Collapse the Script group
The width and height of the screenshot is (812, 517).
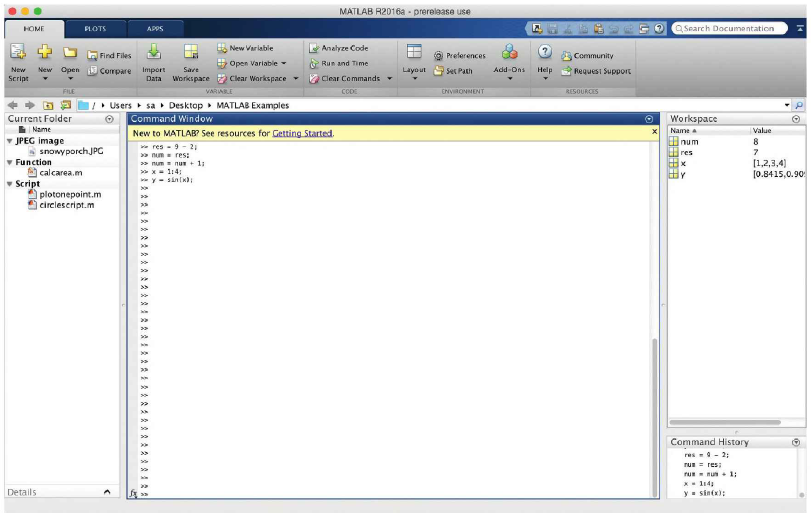(x=10, y=183)
